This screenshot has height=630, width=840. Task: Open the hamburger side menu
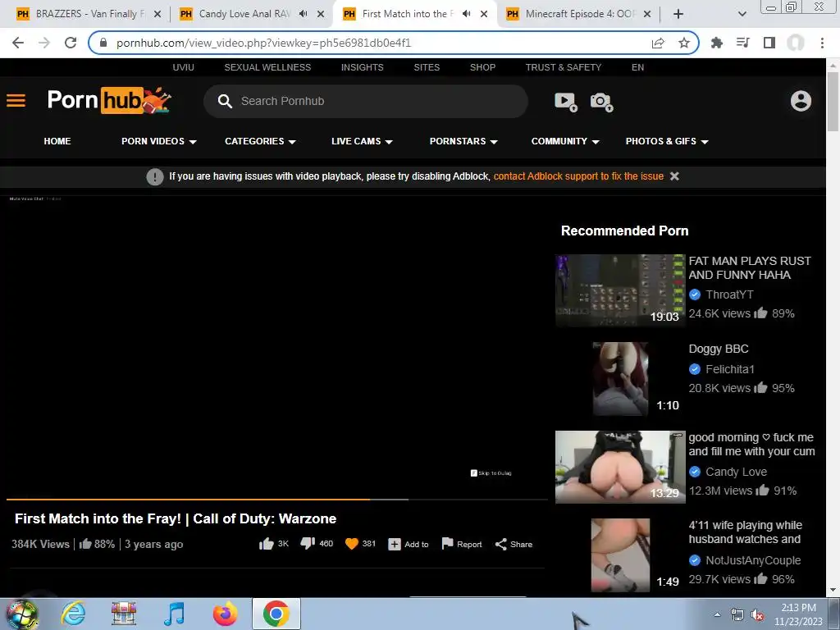click(16, 101)
